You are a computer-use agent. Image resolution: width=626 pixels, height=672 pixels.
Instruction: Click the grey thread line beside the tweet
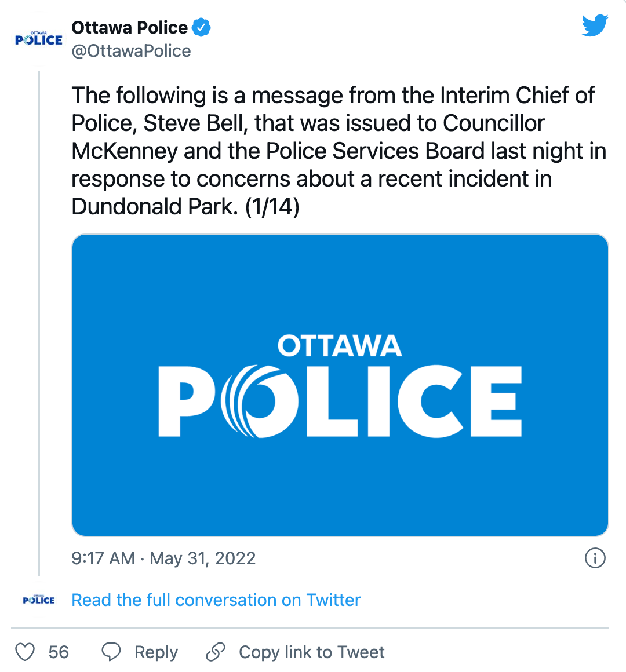pyautogui.click(x=39, y=324)
